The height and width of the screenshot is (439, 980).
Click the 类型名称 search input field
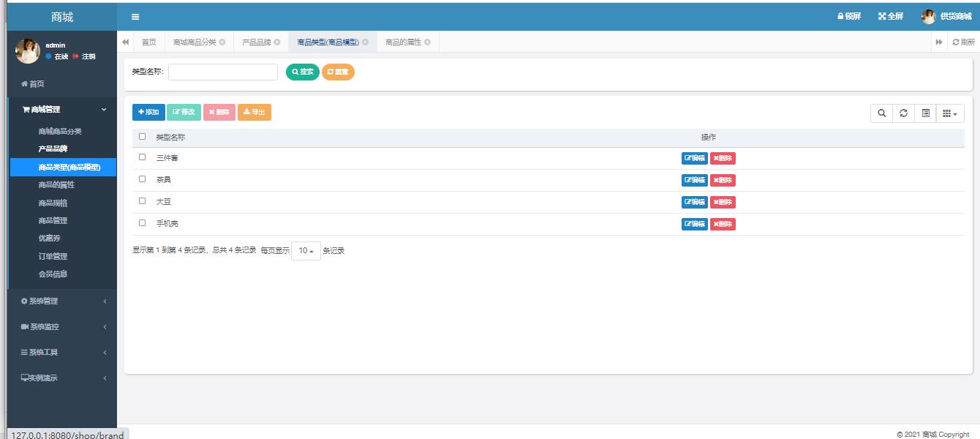coord(223,72)
